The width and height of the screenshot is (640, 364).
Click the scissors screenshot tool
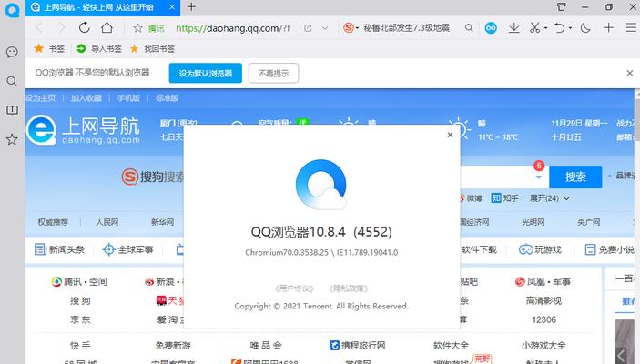534,27
